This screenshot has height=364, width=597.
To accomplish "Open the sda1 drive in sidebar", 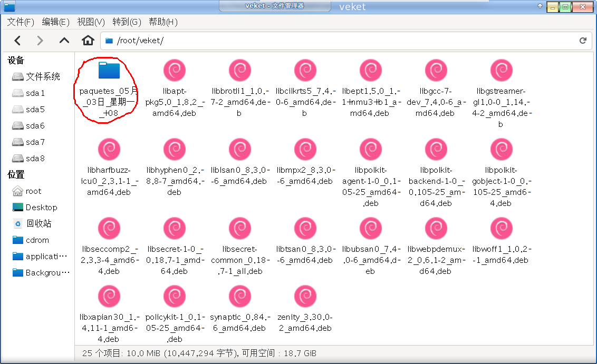I will (x=28, y=93).
